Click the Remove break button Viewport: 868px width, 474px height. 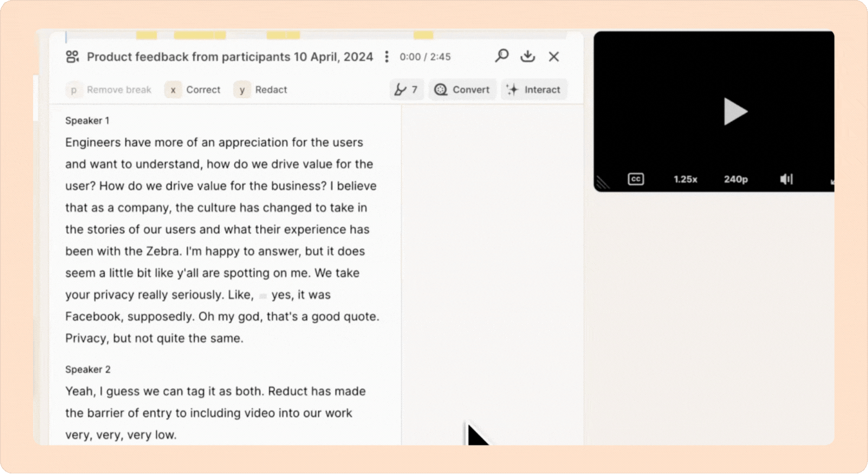(109, 90)
